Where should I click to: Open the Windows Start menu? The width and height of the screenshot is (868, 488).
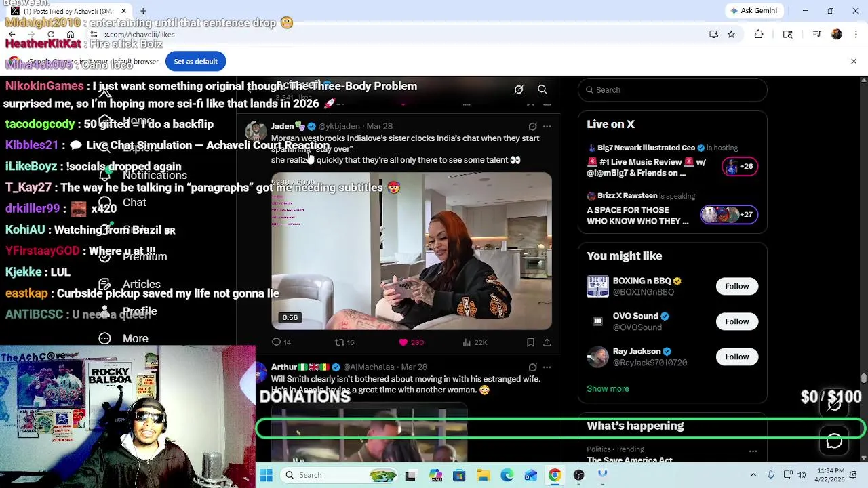click(x=266, y=475)
